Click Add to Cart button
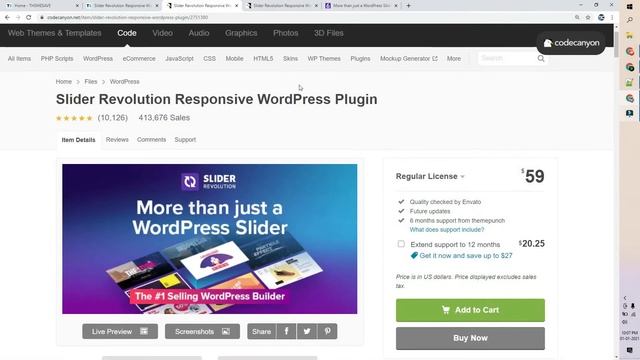This screenshot has height=360, width=640. (470, 310)
